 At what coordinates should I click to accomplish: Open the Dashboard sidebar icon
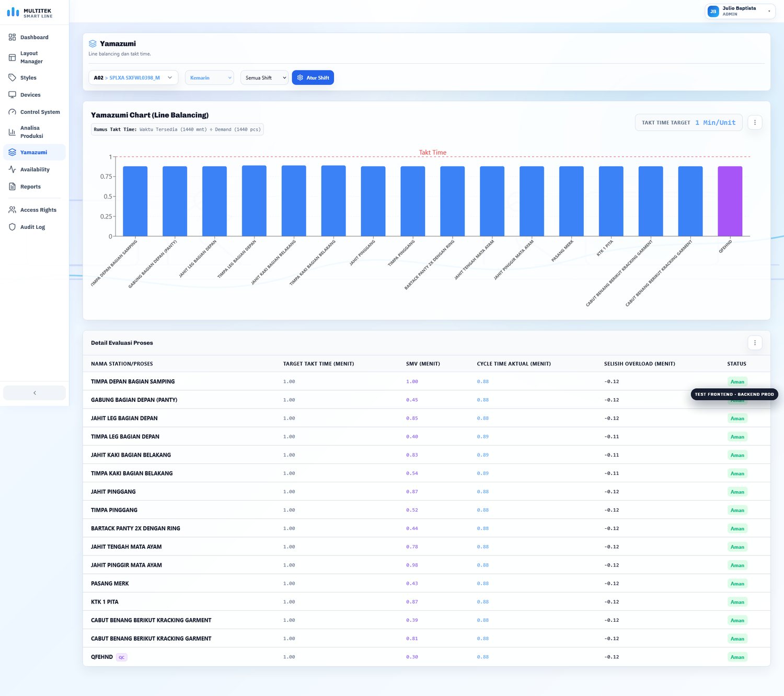coord(12,38)
